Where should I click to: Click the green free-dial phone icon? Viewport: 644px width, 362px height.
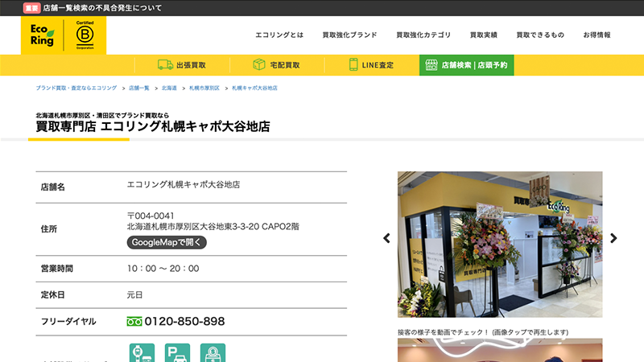click(x=134, y=322)
